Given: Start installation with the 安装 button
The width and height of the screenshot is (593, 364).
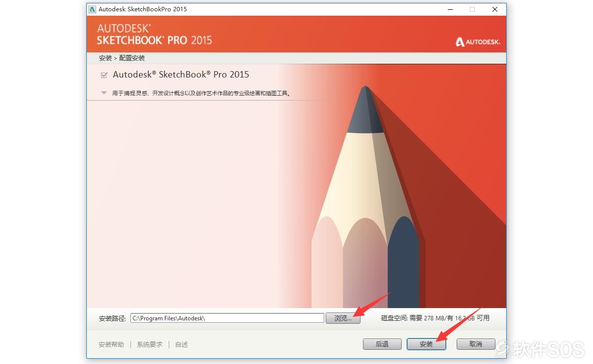Looking at the screenshot, I should point(426,344).
